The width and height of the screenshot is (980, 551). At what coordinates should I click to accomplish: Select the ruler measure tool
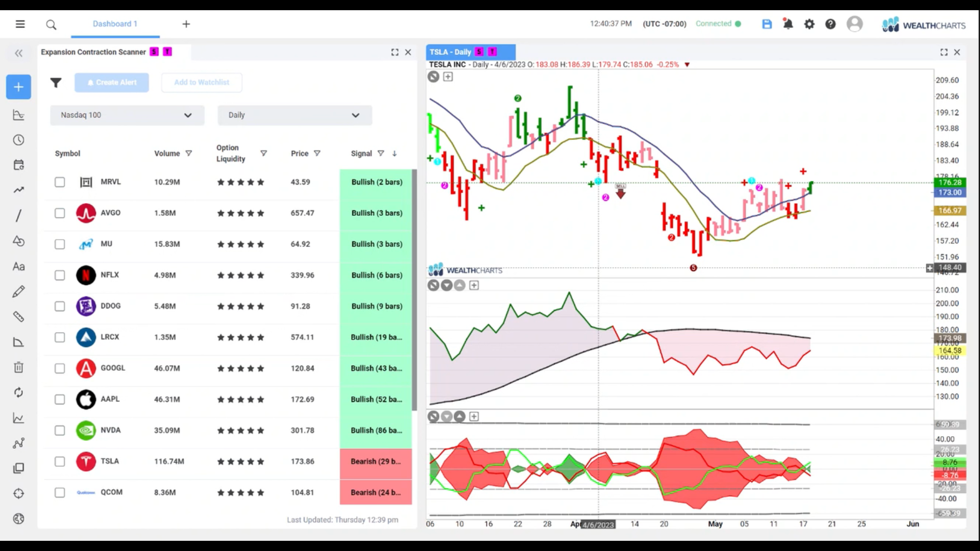point(18,317)
